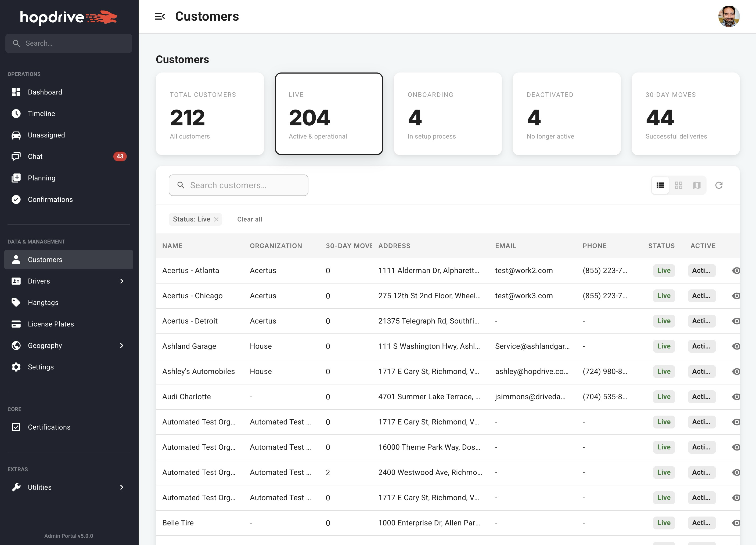756x545 pixels.
Task: Remove the Status: Live filter chip
Action: coord(216,219)
